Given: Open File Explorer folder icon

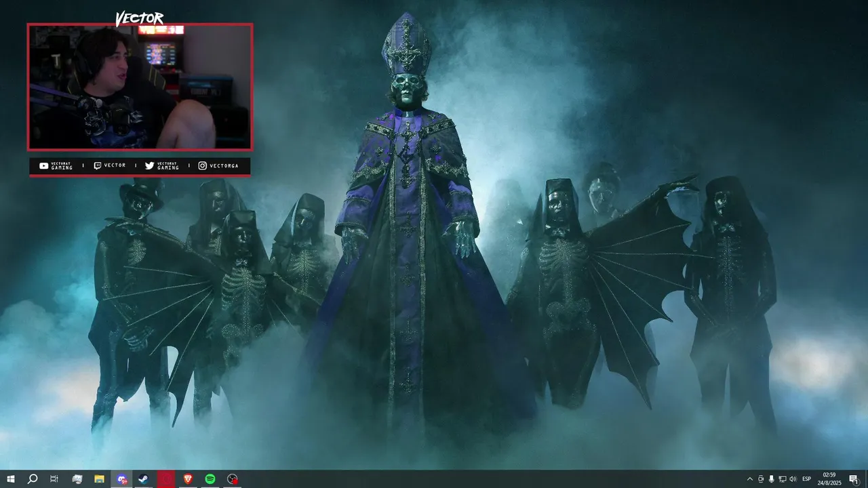Looking at the screenshot, I should [x=99, y=479].
